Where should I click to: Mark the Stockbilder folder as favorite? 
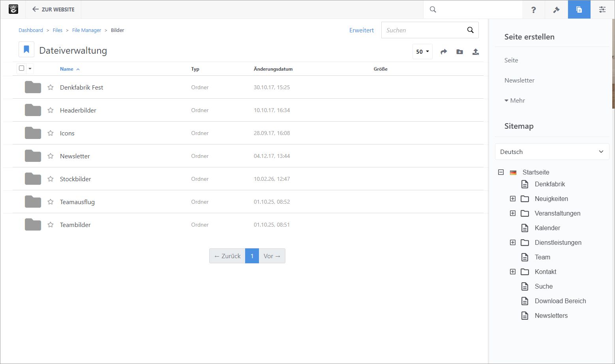click(x=51, y=179)
